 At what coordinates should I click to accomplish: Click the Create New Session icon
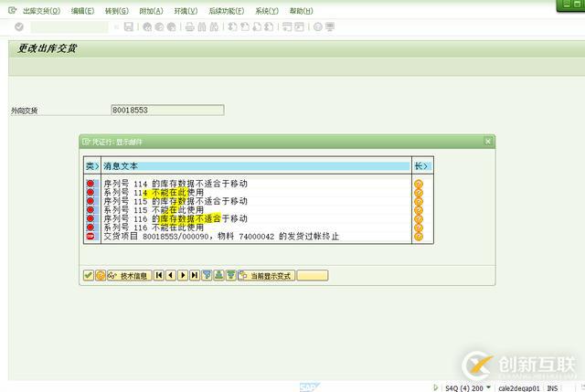point(287,26)
